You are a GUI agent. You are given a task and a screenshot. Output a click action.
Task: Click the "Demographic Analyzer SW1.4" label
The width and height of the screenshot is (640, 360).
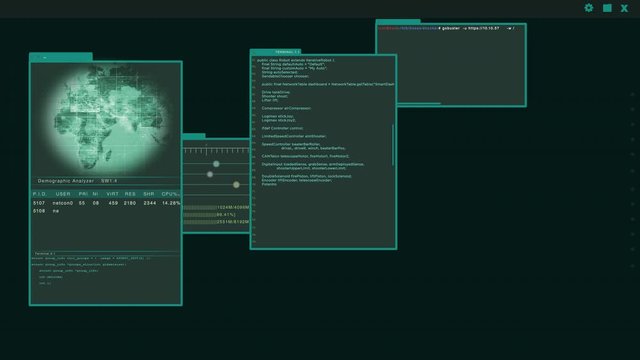[x=78, y=180]
